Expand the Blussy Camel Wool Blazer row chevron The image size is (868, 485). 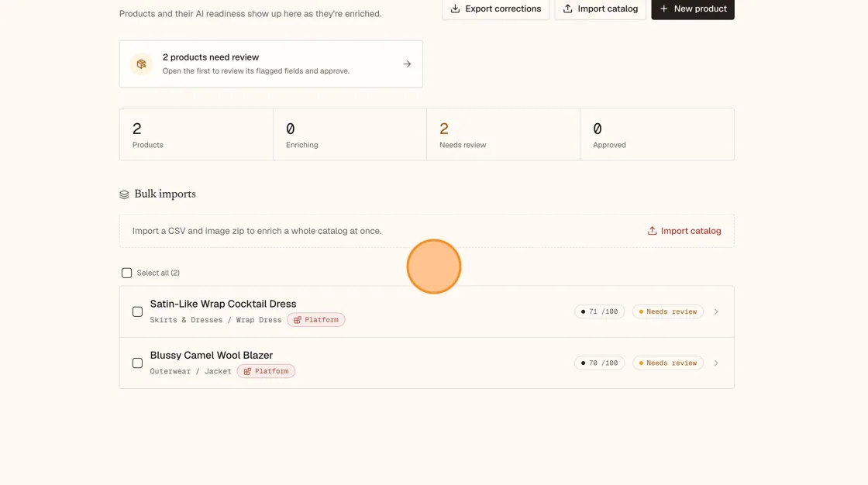pyautogui.click(x=716, y=363)
